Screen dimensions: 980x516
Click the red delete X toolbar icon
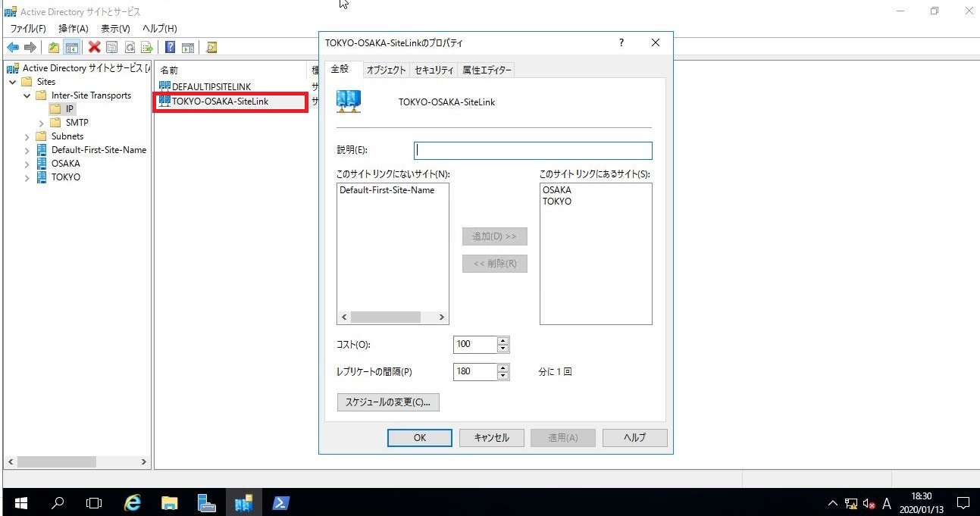click(x=92, y=47)
